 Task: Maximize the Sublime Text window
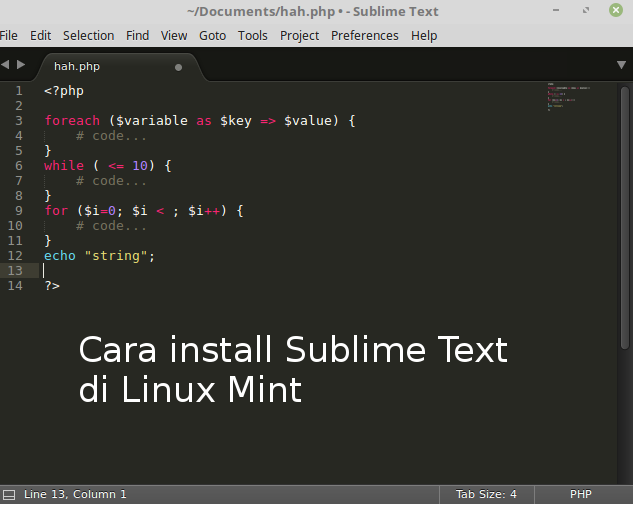click(586, 10)
